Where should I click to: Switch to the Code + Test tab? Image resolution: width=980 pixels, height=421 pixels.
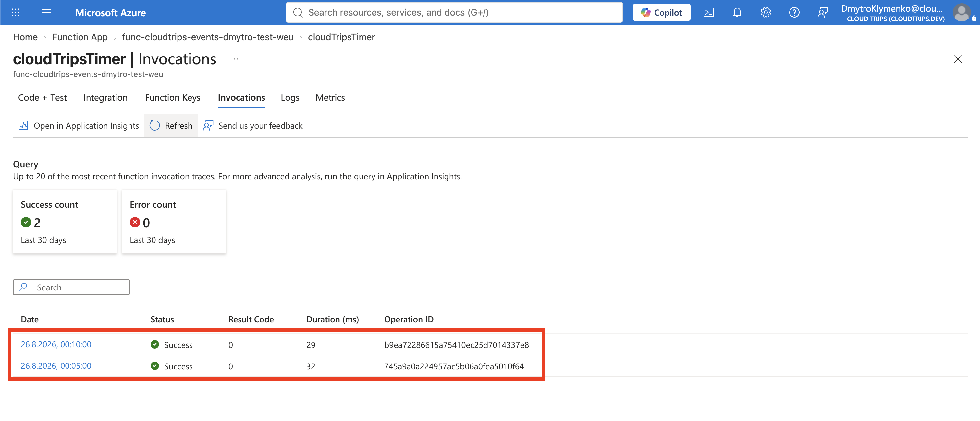(42, 97)
